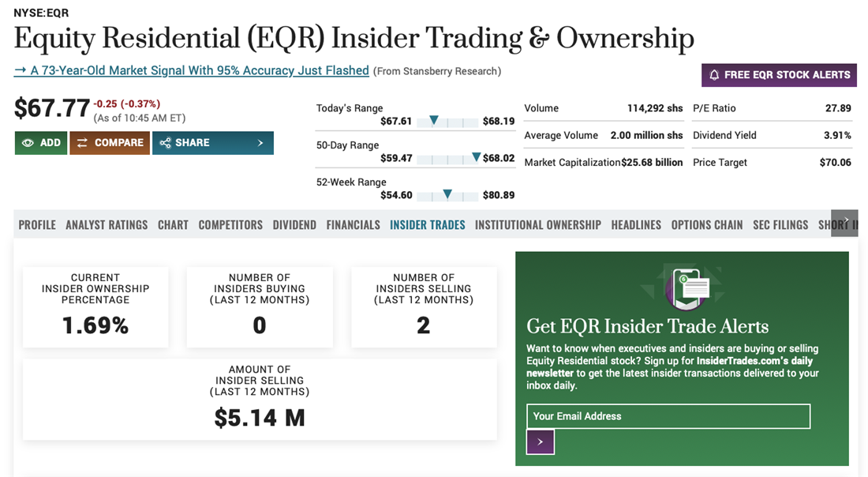
Task: Open the Competitors tab
Action: [230, 225]
